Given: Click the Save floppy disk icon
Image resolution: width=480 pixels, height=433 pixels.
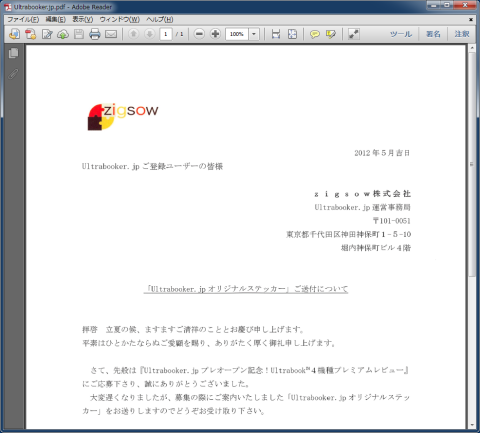Looking at the screenshot, I should click(x=79, y=34).
